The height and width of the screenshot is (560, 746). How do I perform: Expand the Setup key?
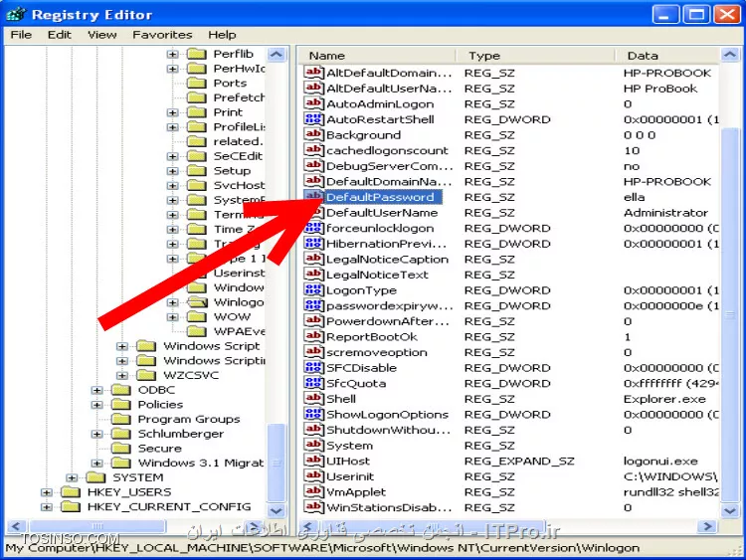[x=173, y=171]
